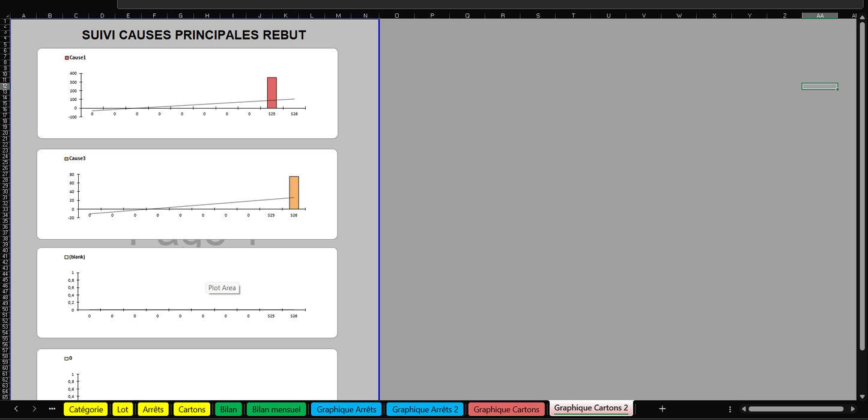
Task: Click the horizontal scrollbar left arrow
Action: coord(744,409)
